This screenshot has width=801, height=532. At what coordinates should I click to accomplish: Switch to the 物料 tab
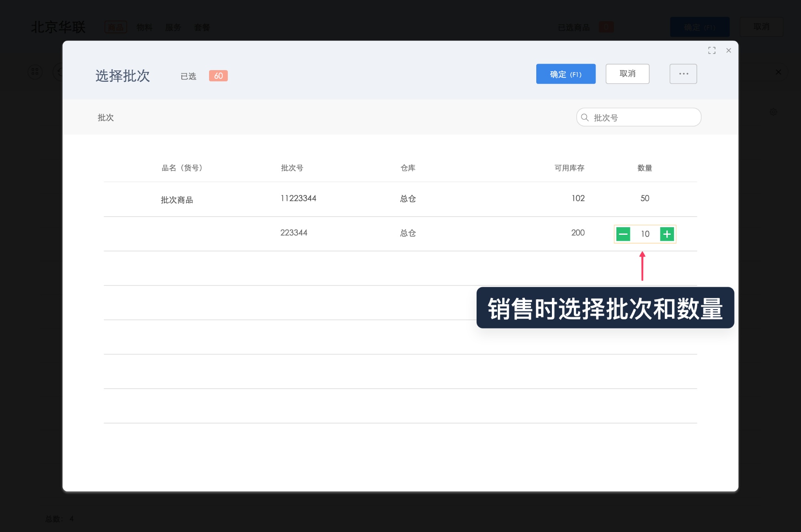[144, 27]
